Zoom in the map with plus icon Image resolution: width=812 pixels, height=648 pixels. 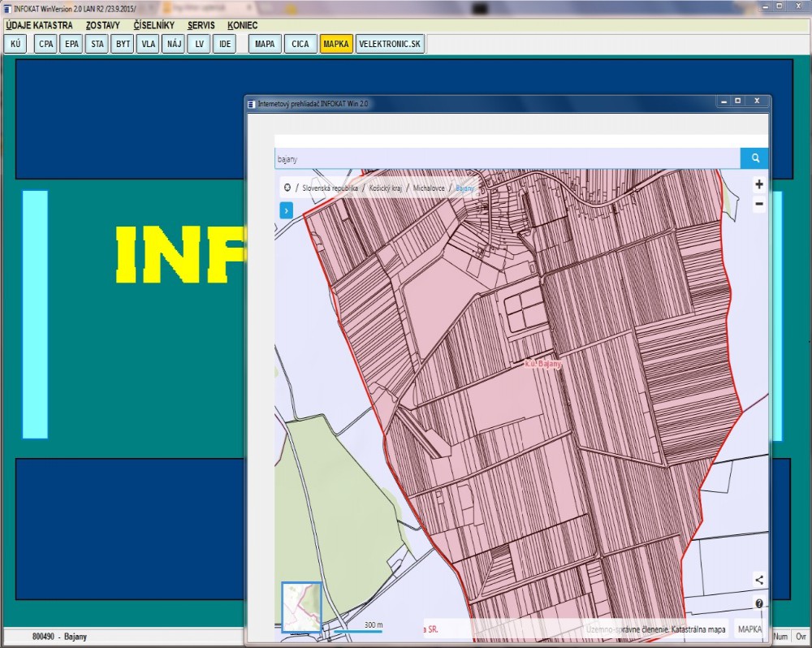pos(758,184)
